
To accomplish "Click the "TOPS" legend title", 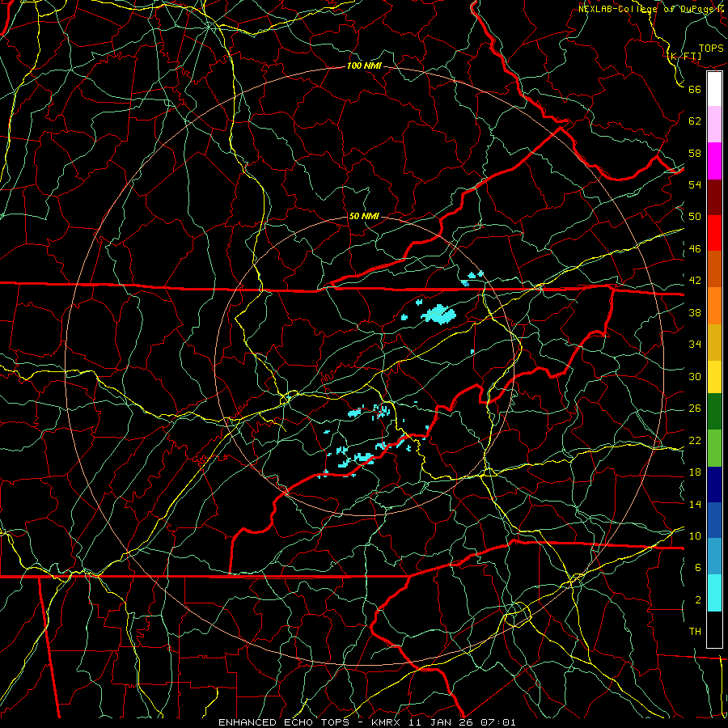I will pos(711,49).
